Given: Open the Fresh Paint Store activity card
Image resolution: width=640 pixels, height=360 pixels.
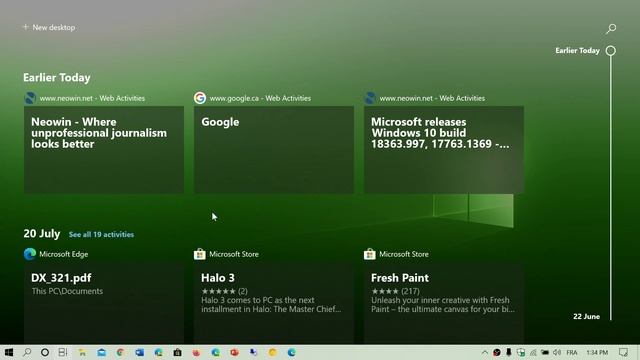Looking at the screenshot, I should coord(444,303).
